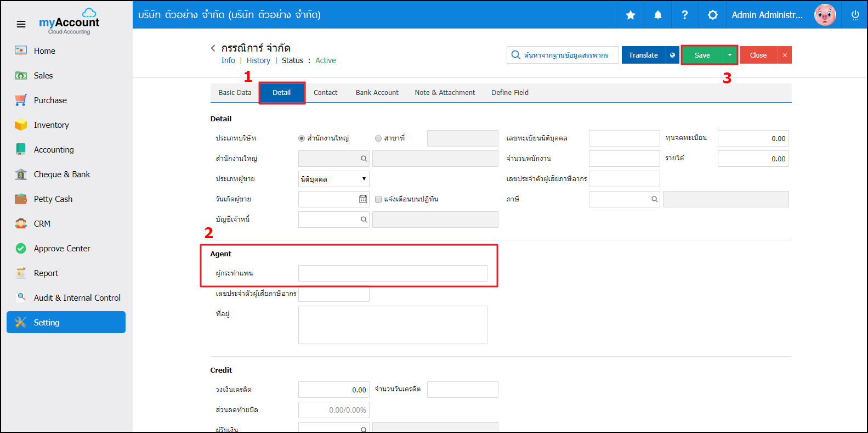Image resolution: width=868 pixels, height=433 pixels.
Task: Click วงเงินเครดิต amount field
Action: pos(333,390)
